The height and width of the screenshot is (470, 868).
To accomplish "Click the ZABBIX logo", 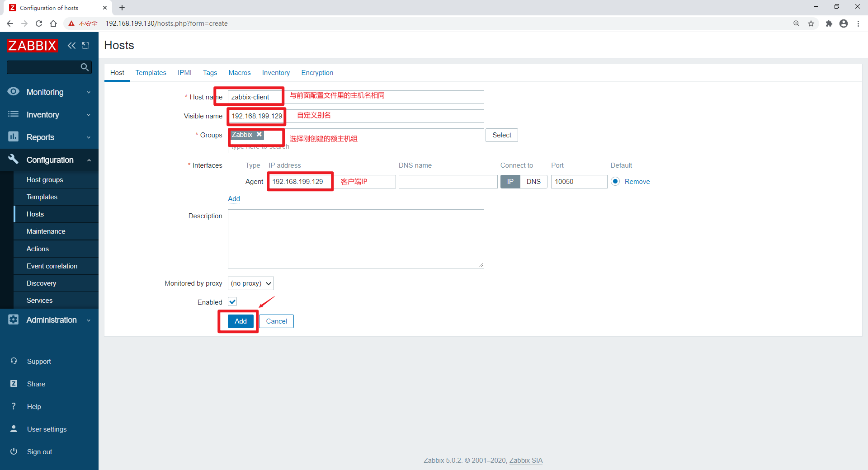I will 32,46.
